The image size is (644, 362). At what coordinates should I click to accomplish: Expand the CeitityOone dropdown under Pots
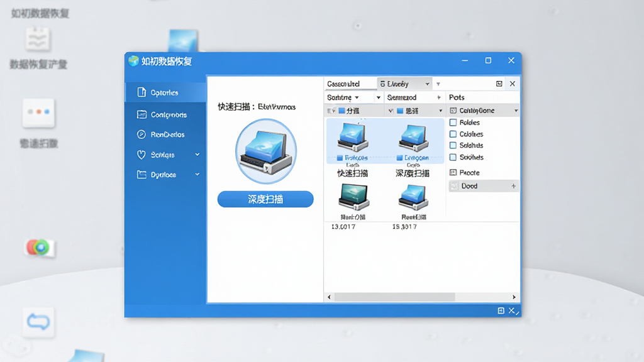point(516,111)
